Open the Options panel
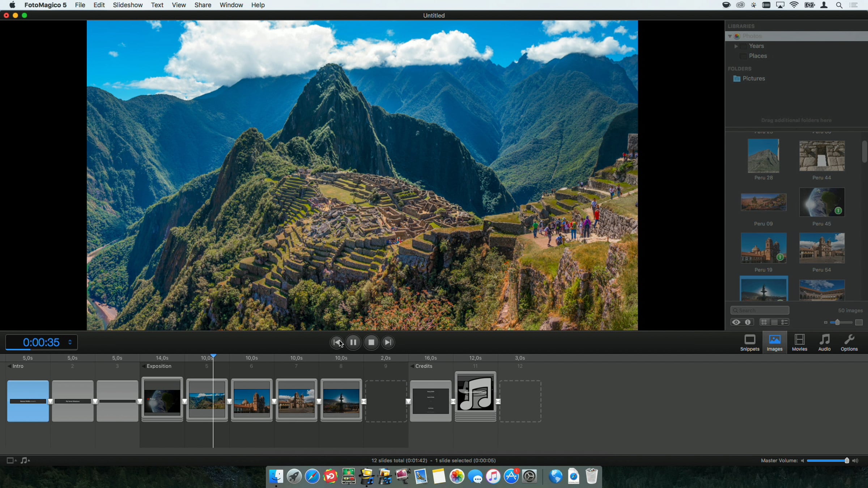Image resolution: width=868 pixels, height=488 pixels. click(849, 343)
